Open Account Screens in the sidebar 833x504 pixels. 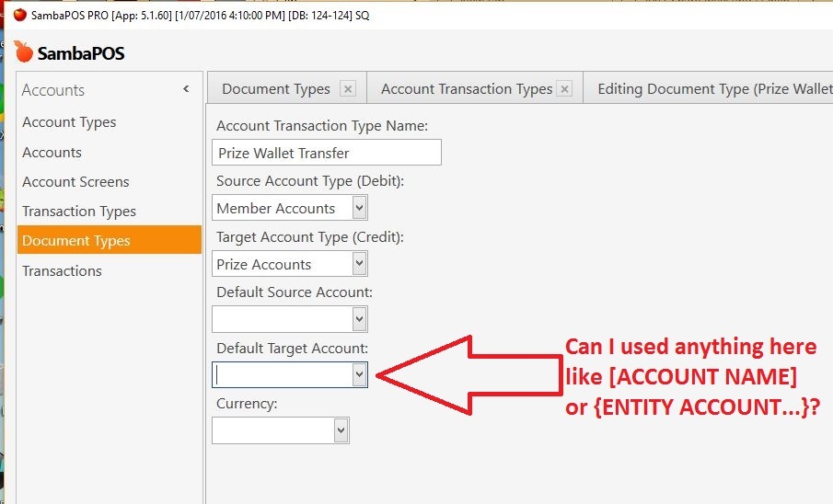pos(75,181)
